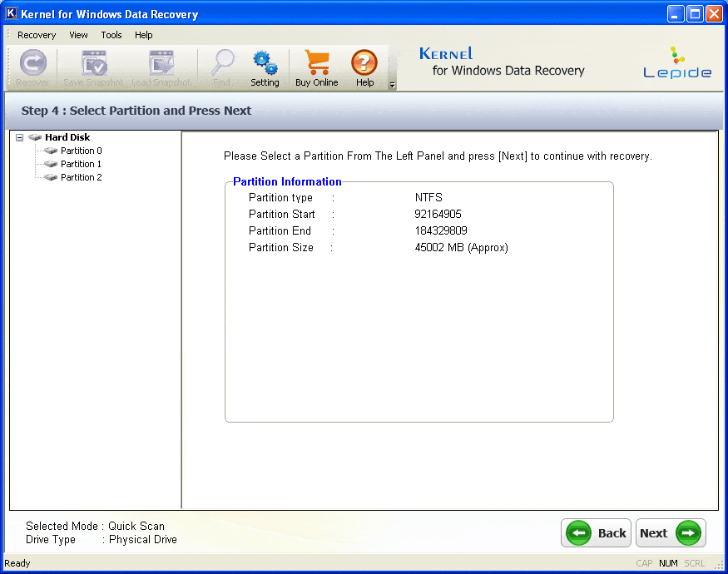Click Drive Type Physical Drive text
The height and width of the screenshot is (574, 728).
[x=102, y=540]
